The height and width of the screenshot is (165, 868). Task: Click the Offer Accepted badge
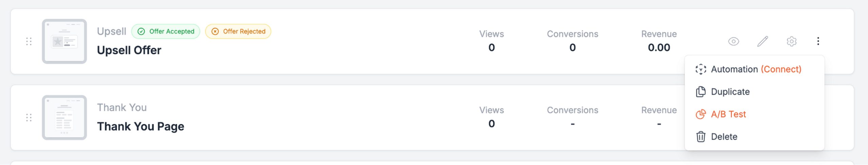[166, 32]
